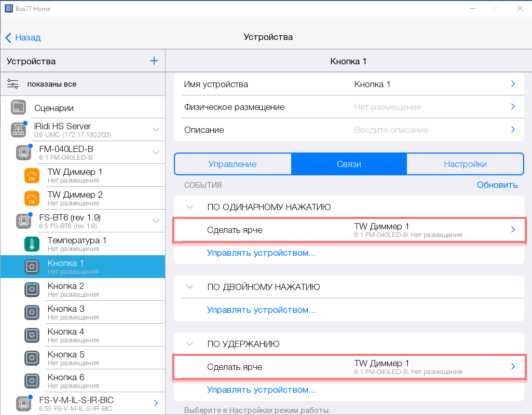Collapse the FM-040LED-B device group
Viewport: 532px width, 415px height.
point(156,153)
